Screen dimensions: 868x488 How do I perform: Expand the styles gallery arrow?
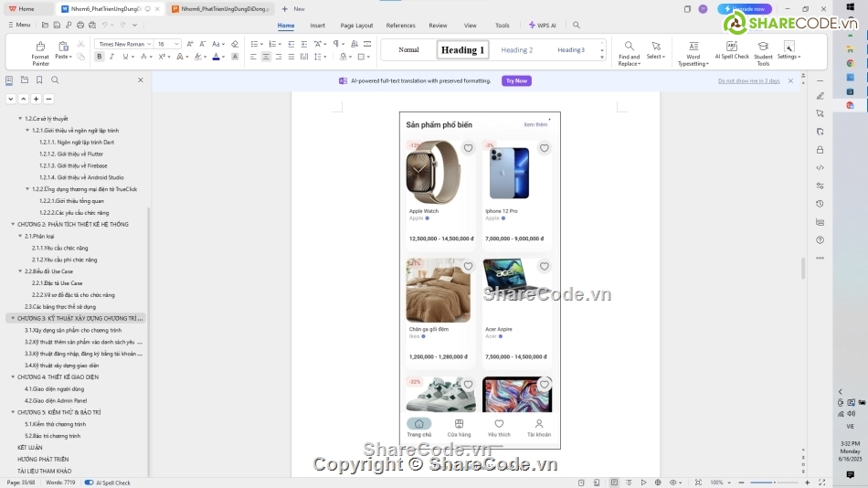pyautogui.click(x=602, y=57)
